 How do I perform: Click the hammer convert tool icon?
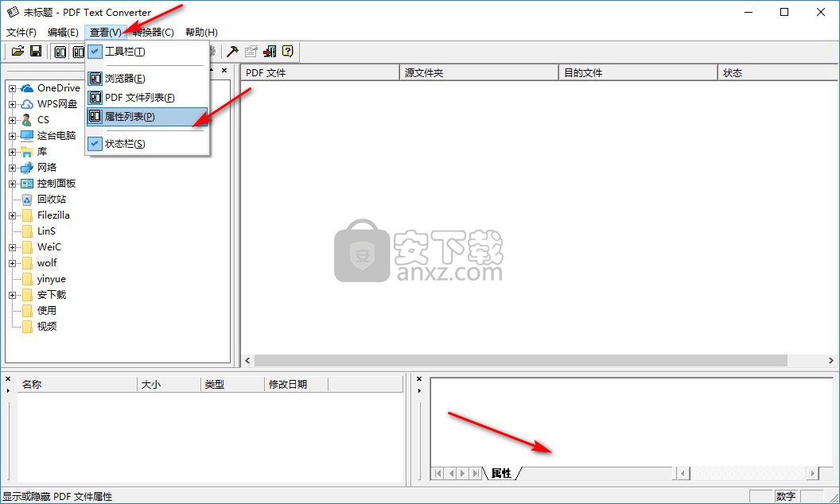coord(232,52)
